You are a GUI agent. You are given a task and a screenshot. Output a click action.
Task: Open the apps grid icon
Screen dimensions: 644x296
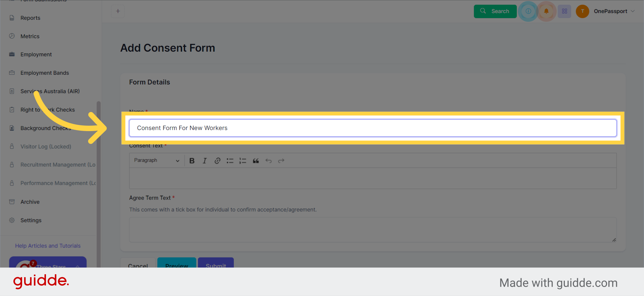(x=565, y=11)
